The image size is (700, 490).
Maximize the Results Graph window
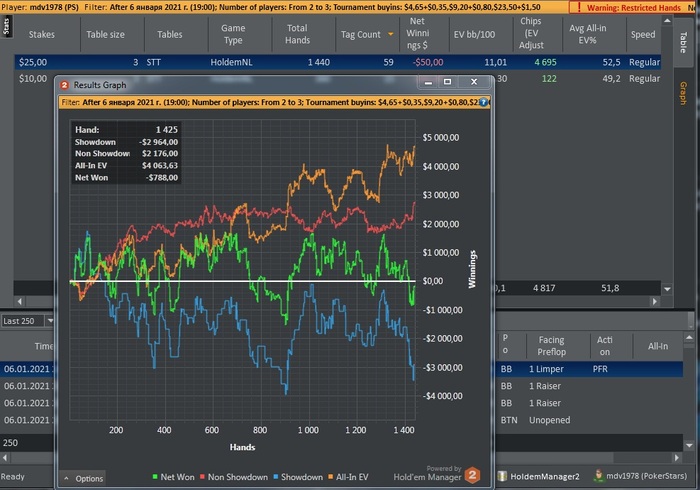tap(447, 82)
